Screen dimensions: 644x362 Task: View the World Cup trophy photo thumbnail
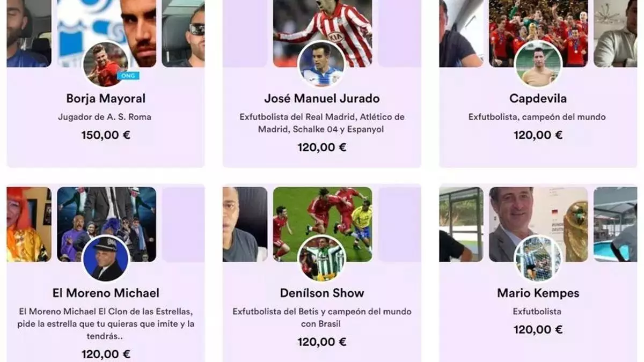[538, 224]
